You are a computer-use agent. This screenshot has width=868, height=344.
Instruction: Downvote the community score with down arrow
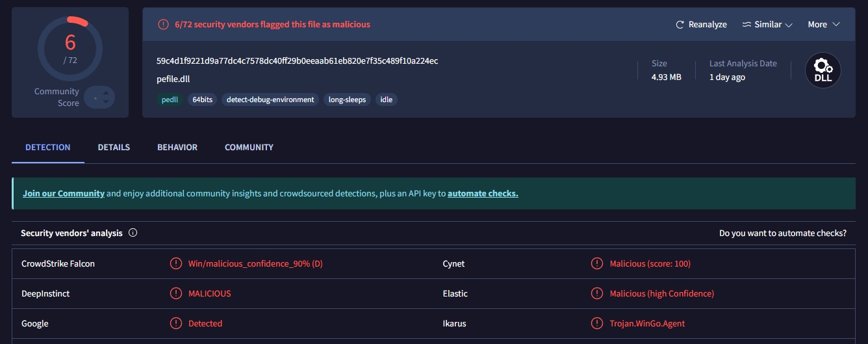pos(107,103)
